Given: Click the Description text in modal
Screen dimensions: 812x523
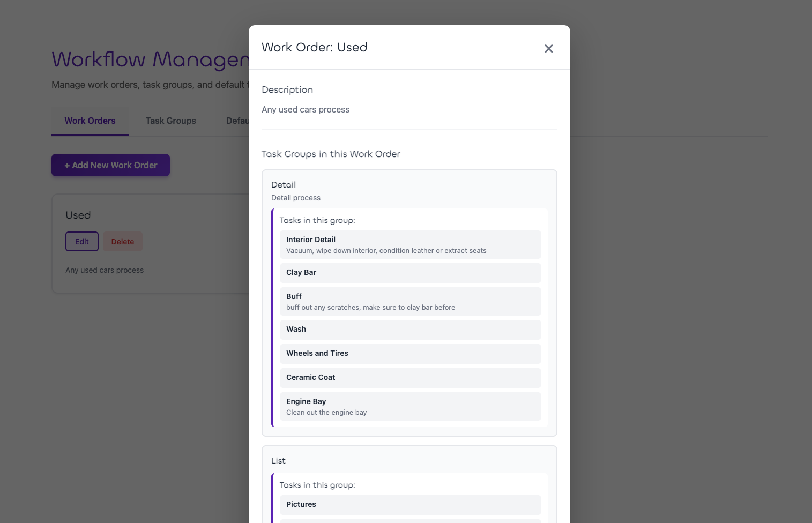Looking at the screenshot, I should coord(306,110).
